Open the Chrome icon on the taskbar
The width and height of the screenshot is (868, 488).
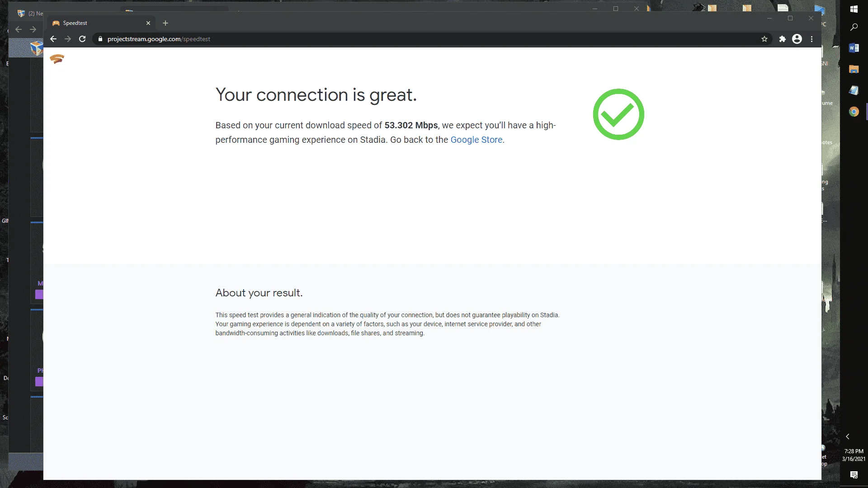854,112
